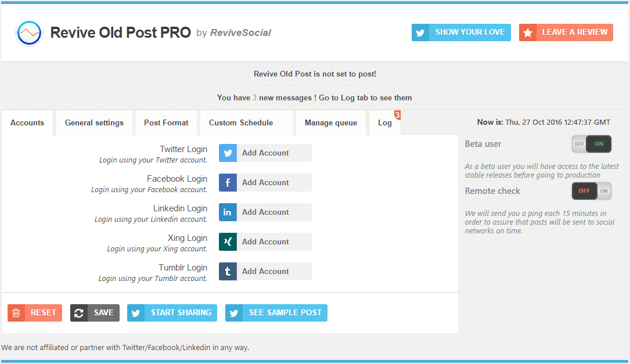Open the Manage queue tab

pos(331,122)
